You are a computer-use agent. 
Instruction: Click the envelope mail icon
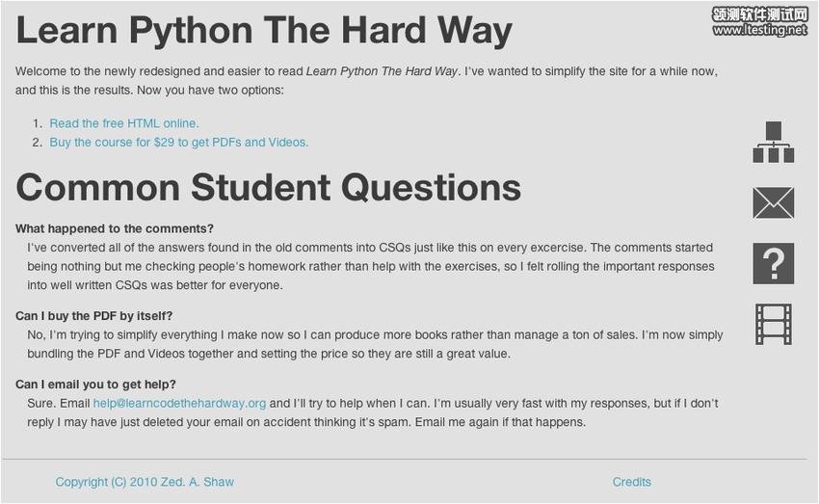click(773, 203)
